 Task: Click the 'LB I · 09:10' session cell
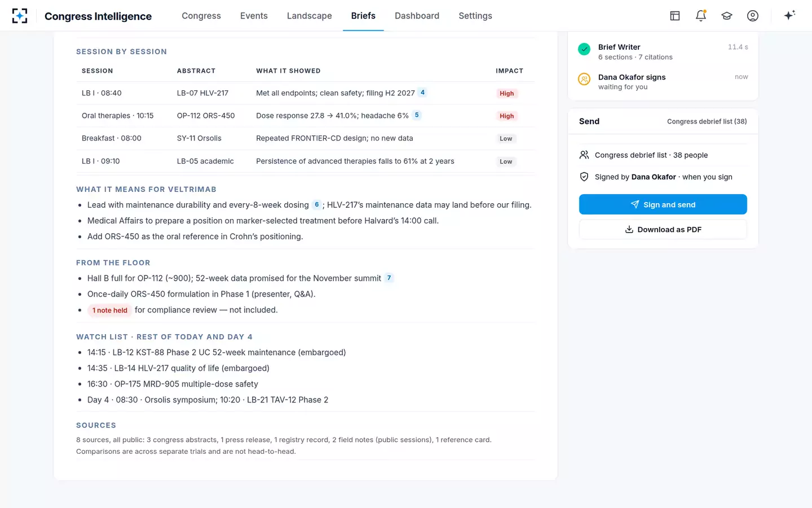[101, 161]
